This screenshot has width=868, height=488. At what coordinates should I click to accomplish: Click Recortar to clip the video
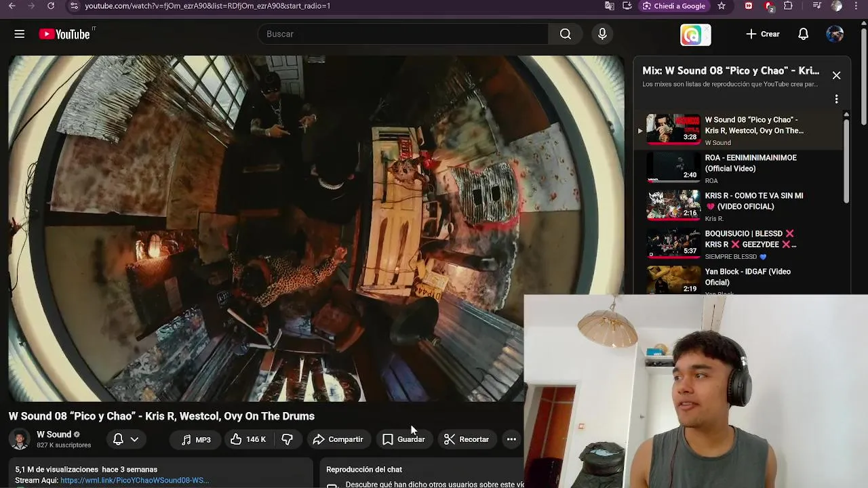467,439
